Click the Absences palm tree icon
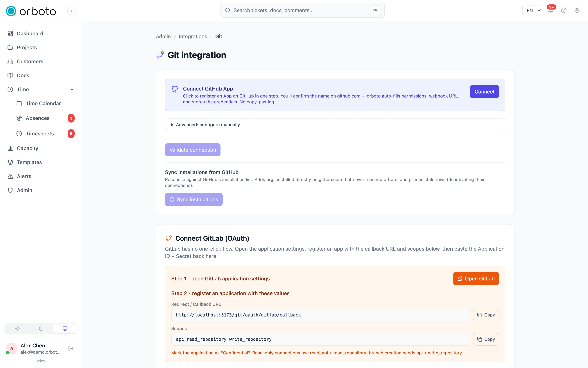 [19, 118]
